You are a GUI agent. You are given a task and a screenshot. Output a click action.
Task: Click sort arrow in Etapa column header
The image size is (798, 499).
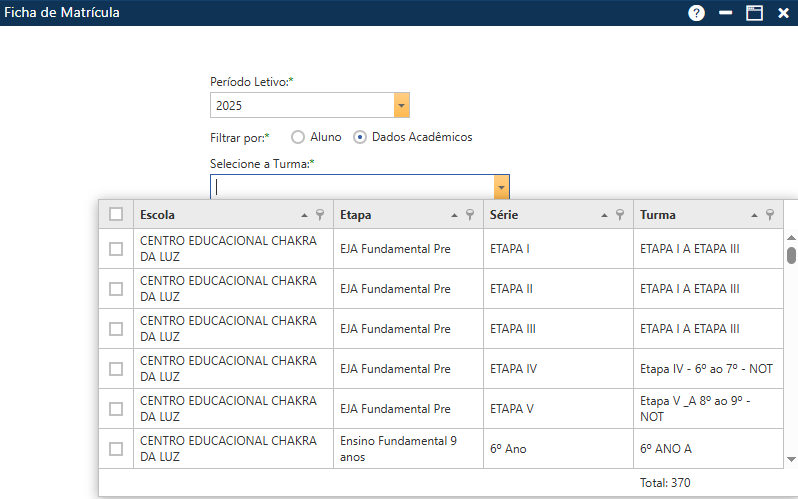[454, 214]
